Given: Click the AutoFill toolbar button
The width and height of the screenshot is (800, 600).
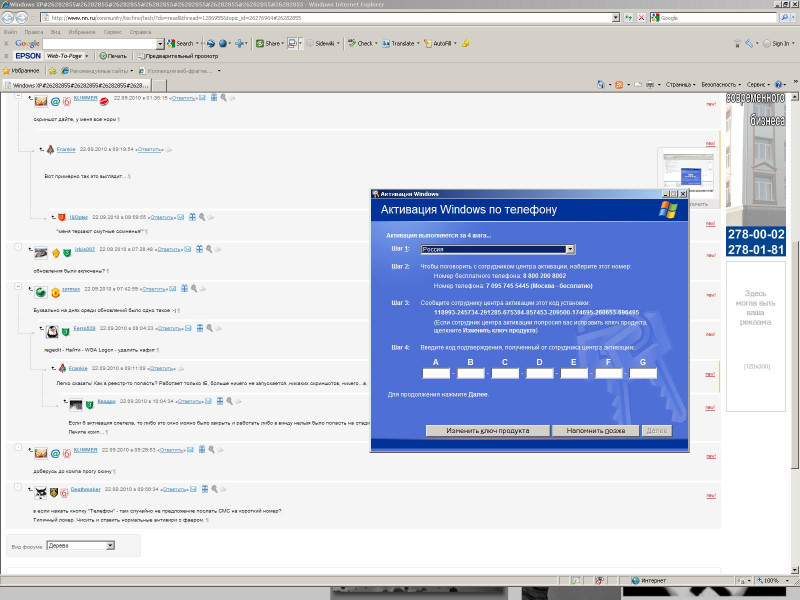Looking at the screenshot, I should pos(438,43).
